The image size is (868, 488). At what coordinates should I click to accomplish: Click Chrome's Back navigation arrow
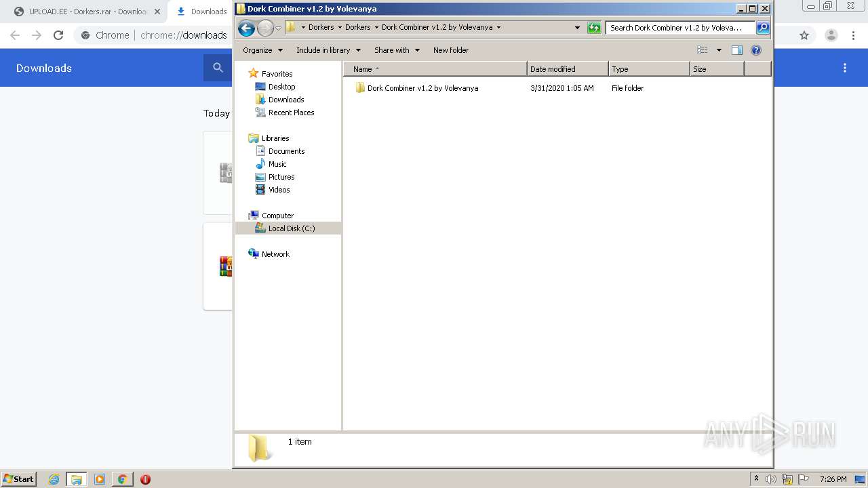click(15, 35)
